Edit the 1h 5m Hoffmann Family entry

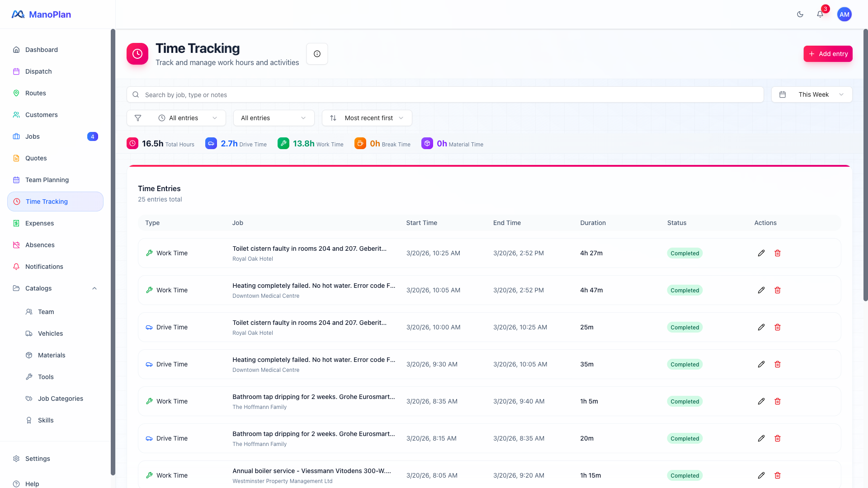(761, 401)
